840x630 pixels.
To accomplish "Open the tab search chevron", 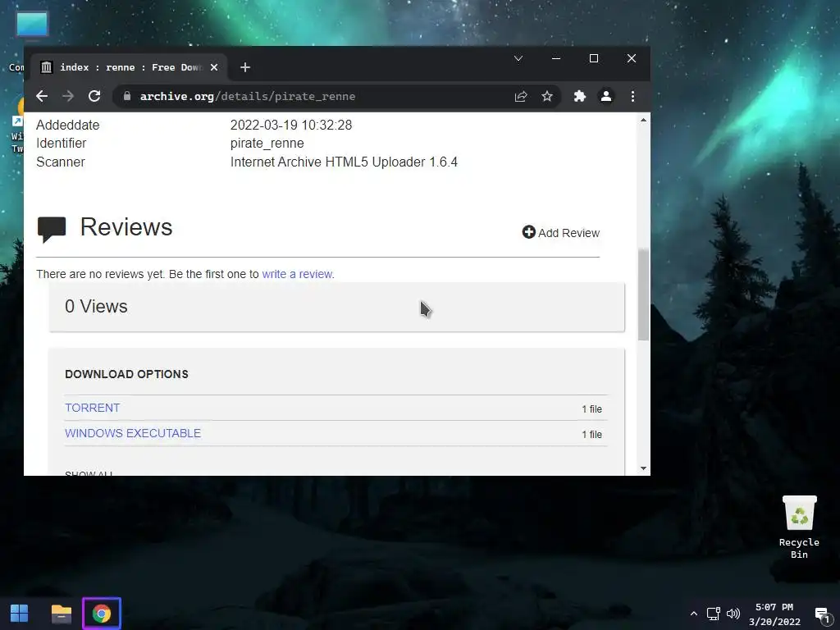I will click(x=518, y=58).
